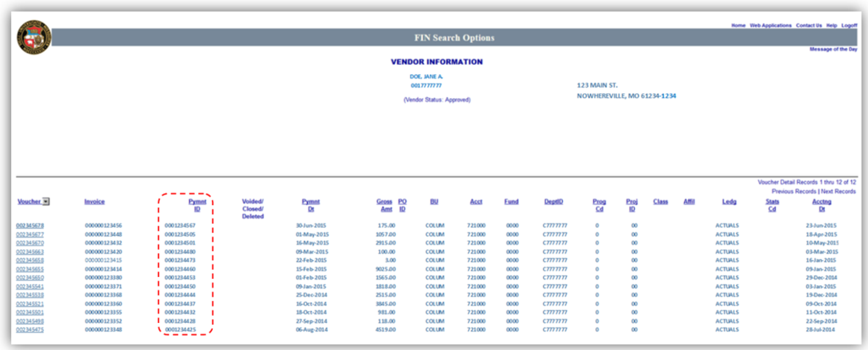Click invoice number 000000123456

[x=103, y=226]
